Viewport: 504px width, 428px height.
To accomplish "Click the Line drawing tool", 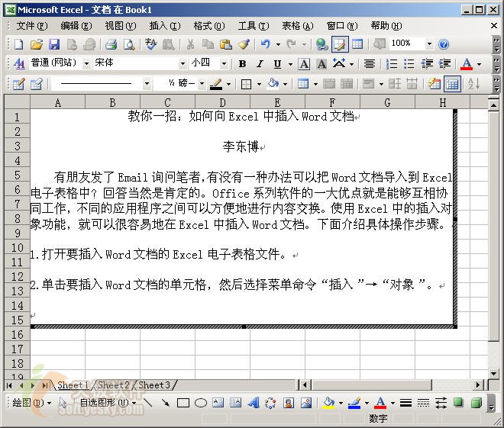I will 148,403.
